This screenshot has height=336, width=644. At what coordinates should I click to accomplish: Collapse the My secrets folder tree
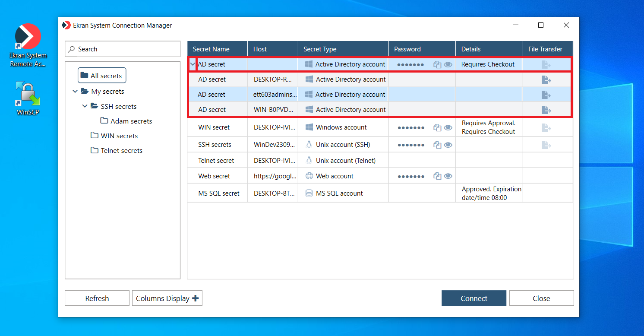[76, 92]
